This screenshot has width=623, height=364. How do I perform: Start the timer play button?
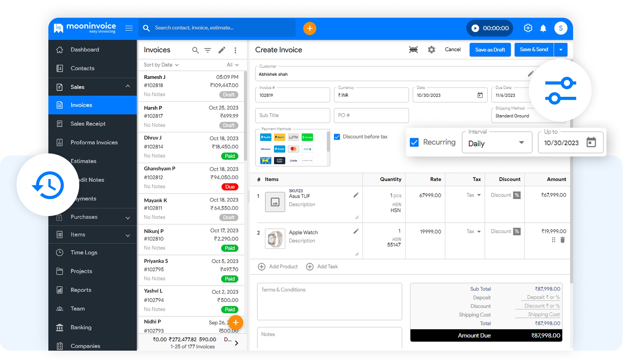click(x=475, y=28)
